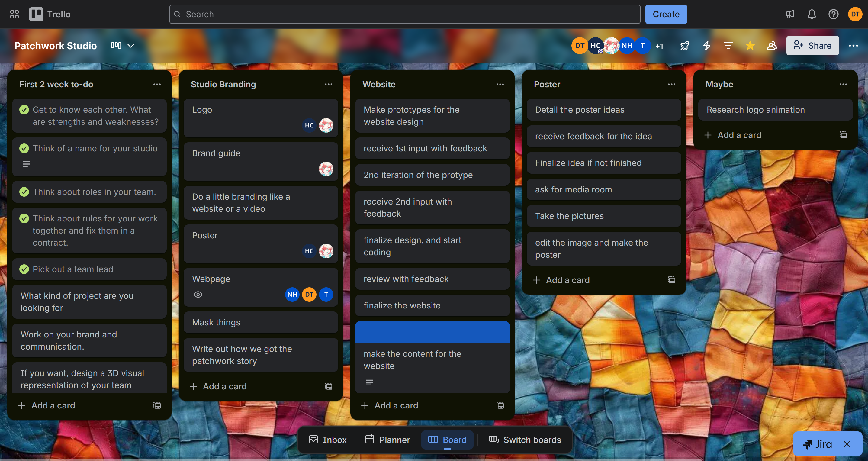Toggle watching eye on the Webpage card

198,294
